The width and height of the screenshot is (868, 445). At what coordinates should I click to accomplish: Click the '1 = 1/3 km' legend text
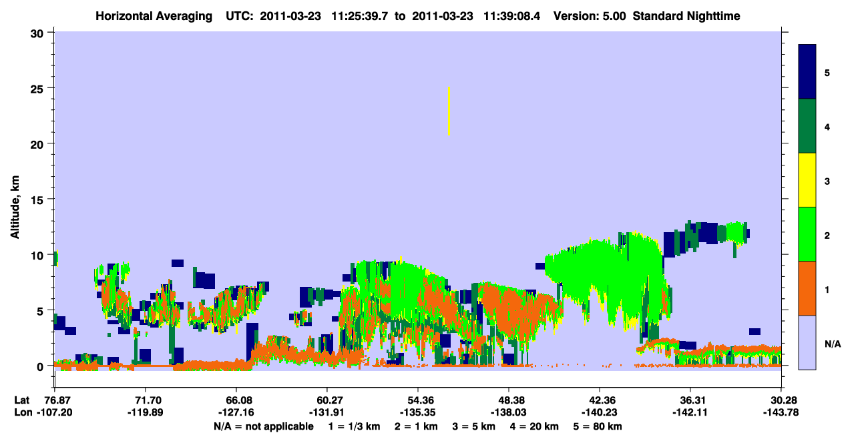(x=355, y=426)
